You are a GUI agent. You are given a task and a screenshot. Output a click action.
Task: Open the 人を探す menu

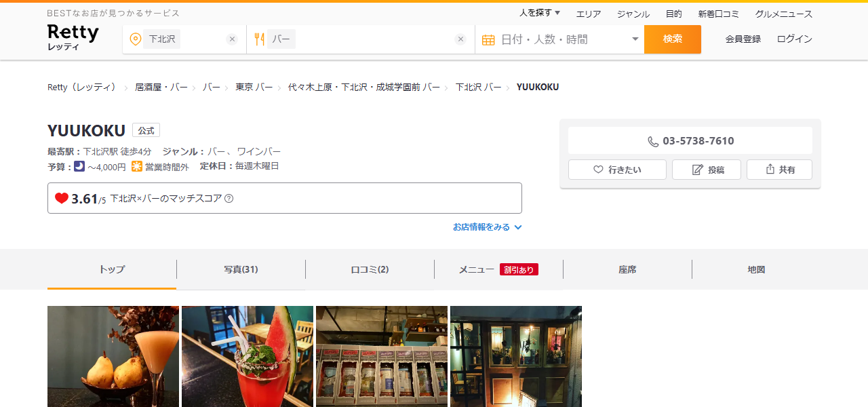click(x=540, y=13)
